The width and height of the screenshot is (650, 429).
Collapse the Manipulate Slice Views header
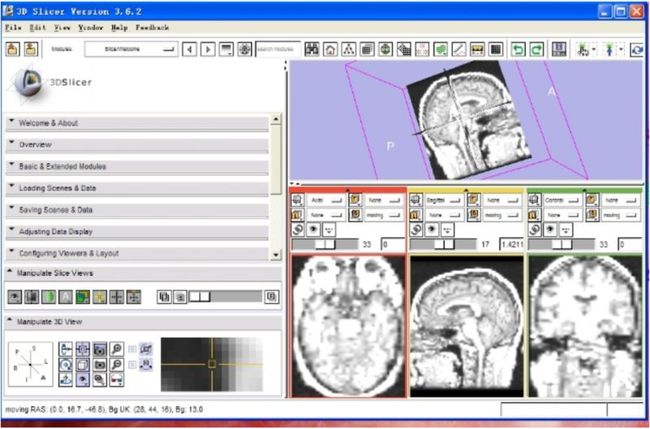[143, 273]
